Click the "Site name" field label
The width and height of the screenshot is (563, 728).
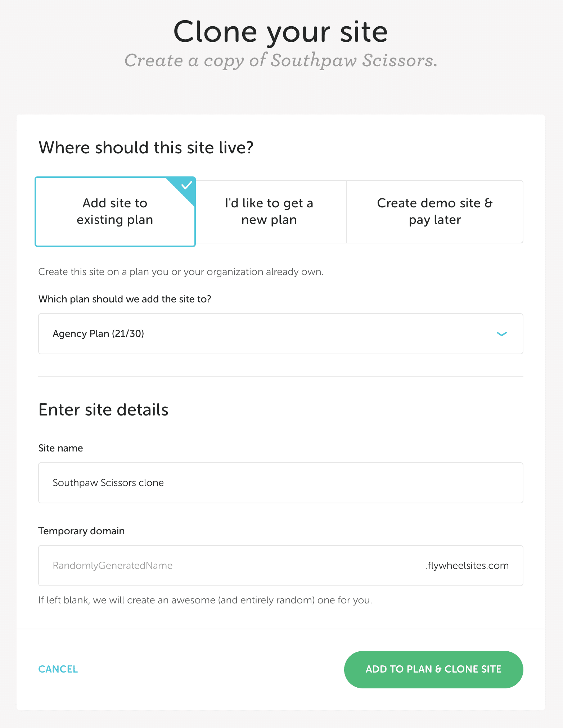pos(60,448)
